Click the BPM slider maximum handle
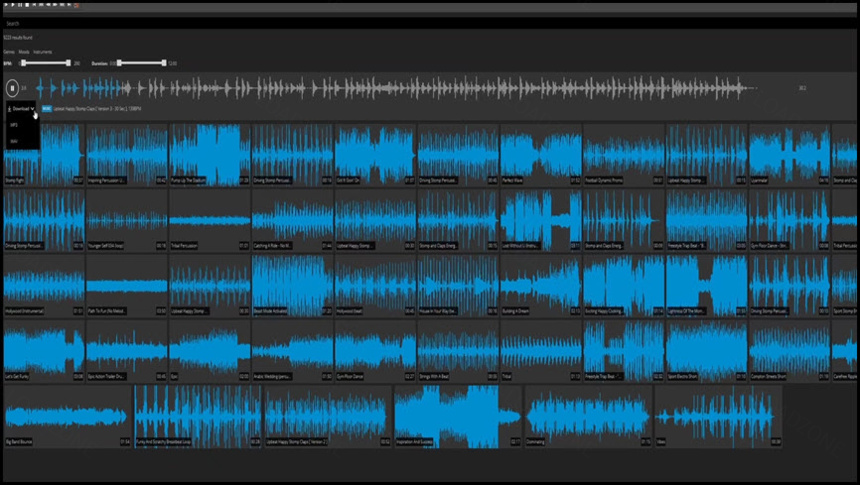The width and height of the screenshot is (860, 485). coord(69,63)
